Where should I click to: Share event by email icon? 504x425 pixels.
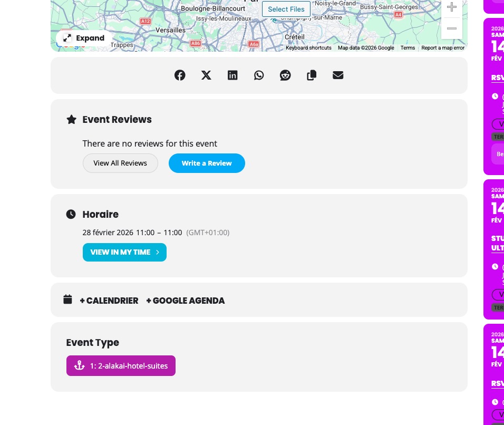tap(338, 75)
